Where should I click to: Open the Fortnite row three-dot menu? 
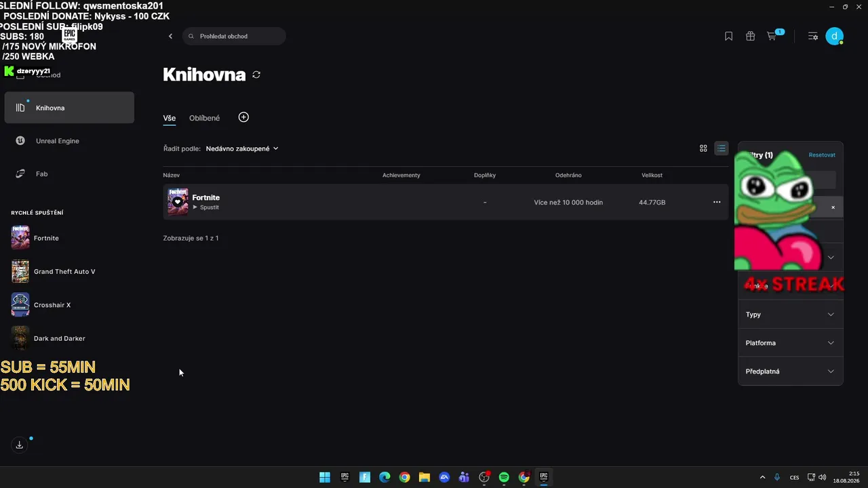point(717,202)
